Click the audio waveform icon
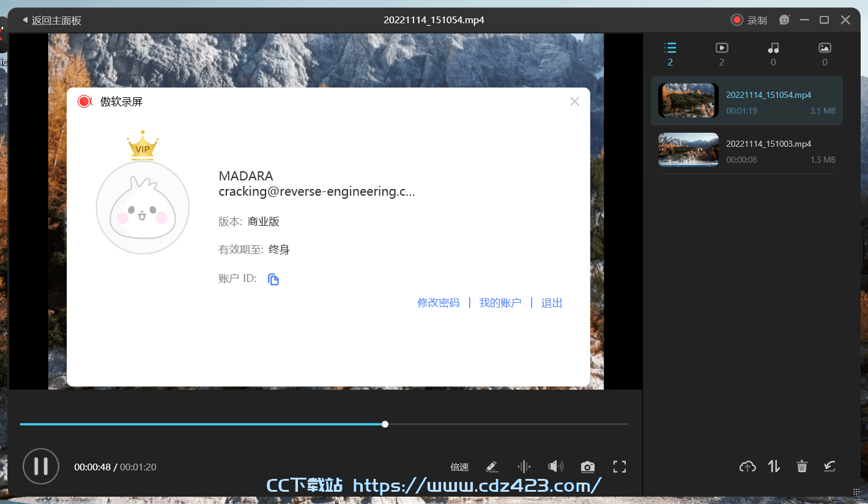The width and height of the screenshot is (868, 504). (524, 467)
